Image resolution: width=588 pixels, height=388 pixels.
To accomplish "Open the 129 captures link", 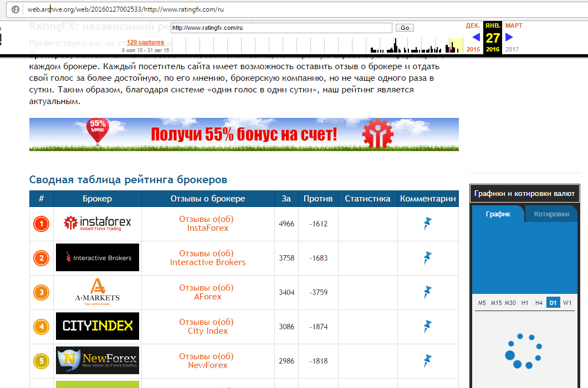I will pyautogui.click(x=146, y=42).
